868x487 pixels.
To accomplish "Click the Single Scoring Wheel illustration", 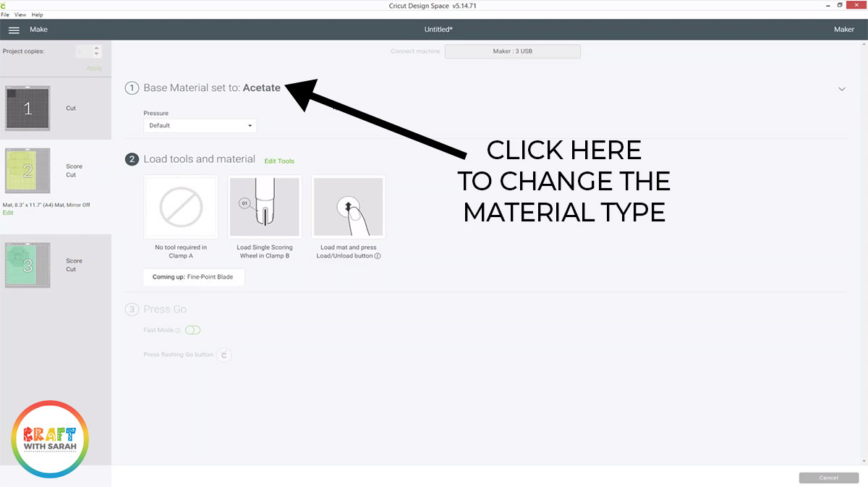I will pyautogui.click(x=265, y=207).
